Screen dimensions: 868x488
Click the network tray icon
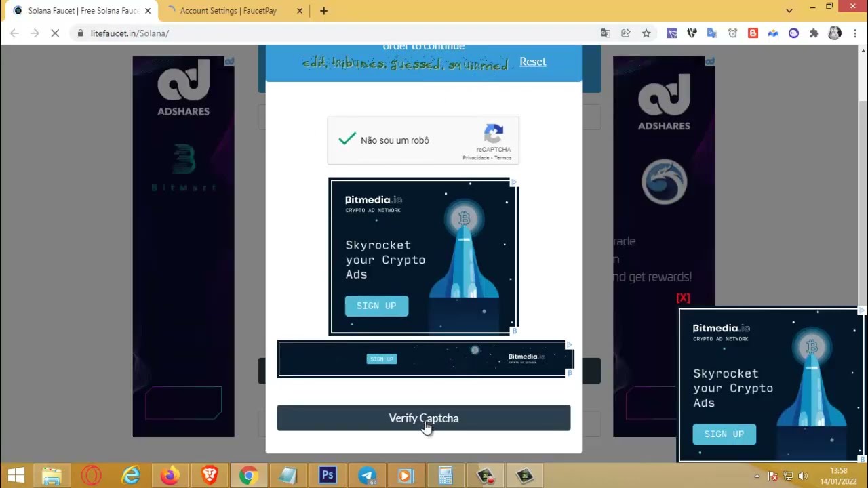coord(788,476)
